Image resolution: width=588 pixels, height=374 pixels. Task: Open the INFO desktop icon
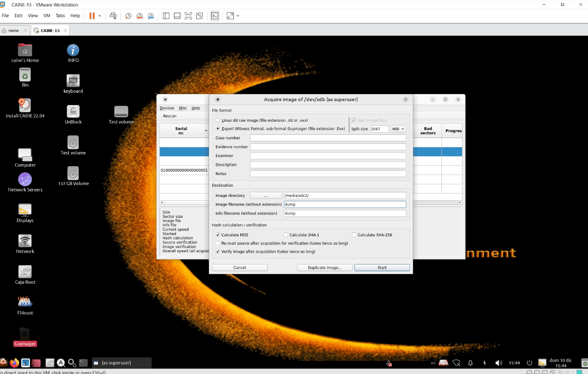[73, 53]
